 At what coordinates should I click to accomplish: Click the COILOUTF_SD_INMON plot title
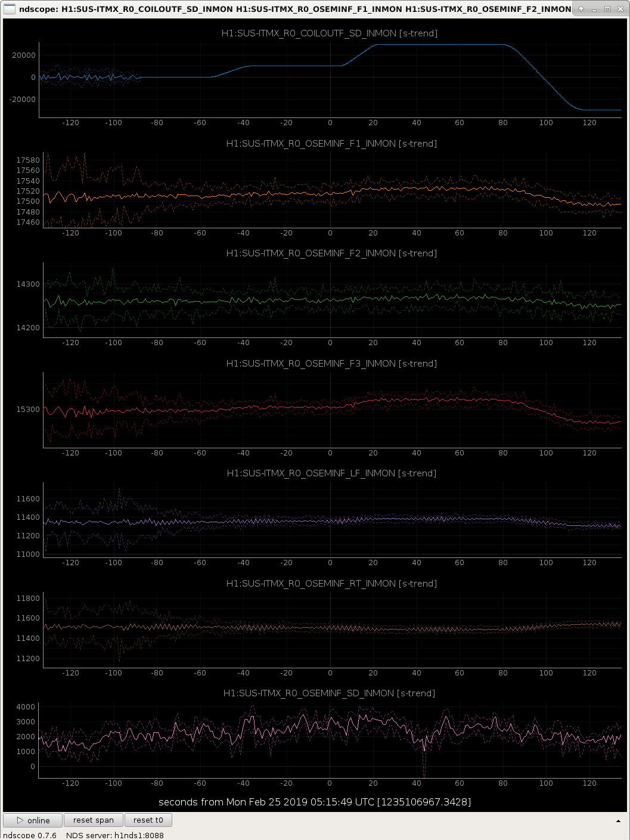(330, 33)
